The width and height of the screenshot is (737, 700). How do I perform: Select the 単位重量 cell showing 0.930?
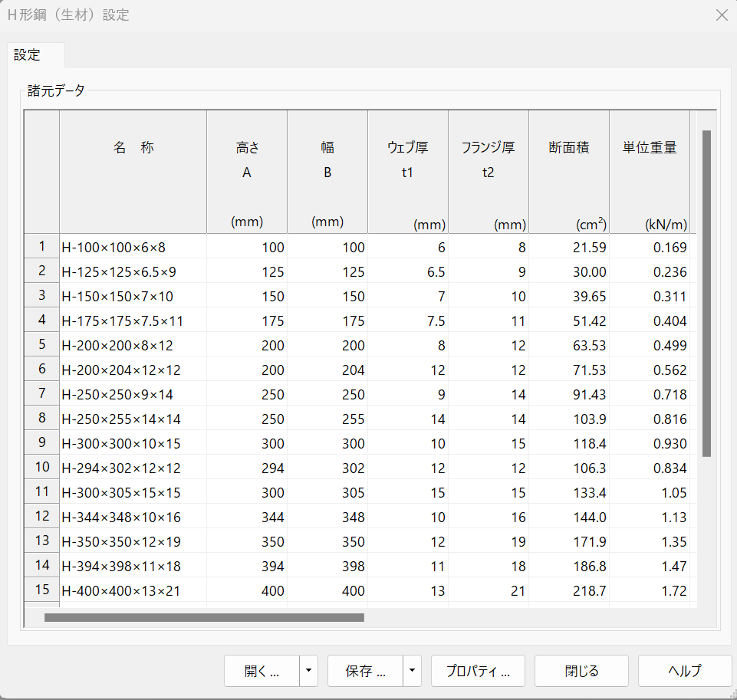pyautogui.click(x=649, y=444)
